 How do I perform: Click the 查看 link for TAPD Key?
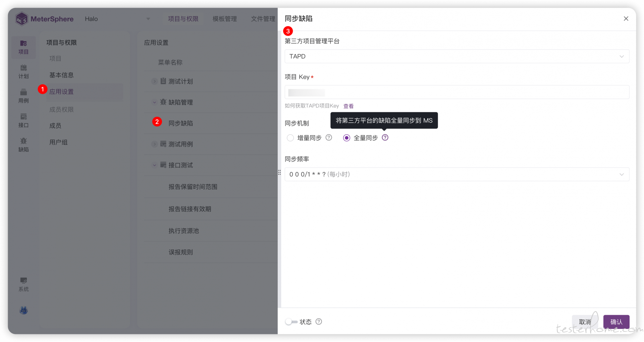coord(348,106)
